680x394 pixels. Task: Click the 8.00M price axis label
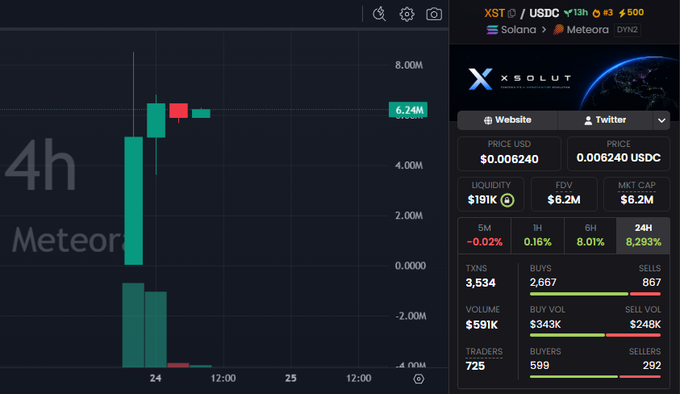coord(409,65)
